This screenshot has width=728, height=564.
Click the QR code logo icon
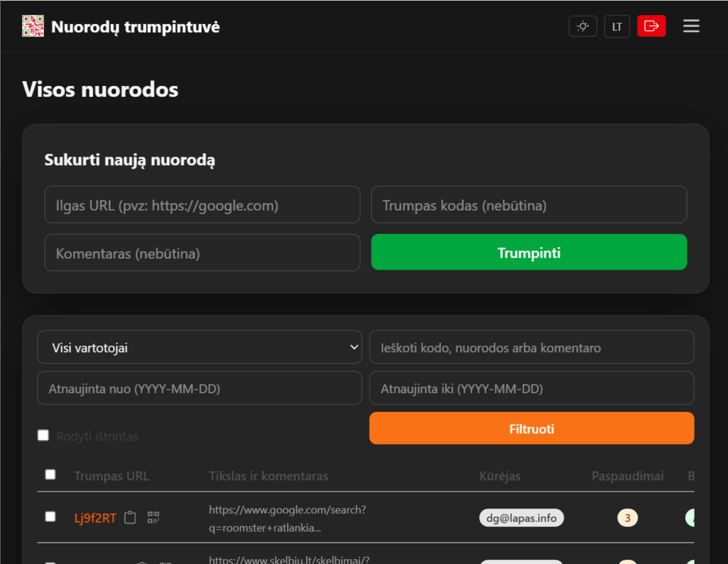(x=33, y=26)
